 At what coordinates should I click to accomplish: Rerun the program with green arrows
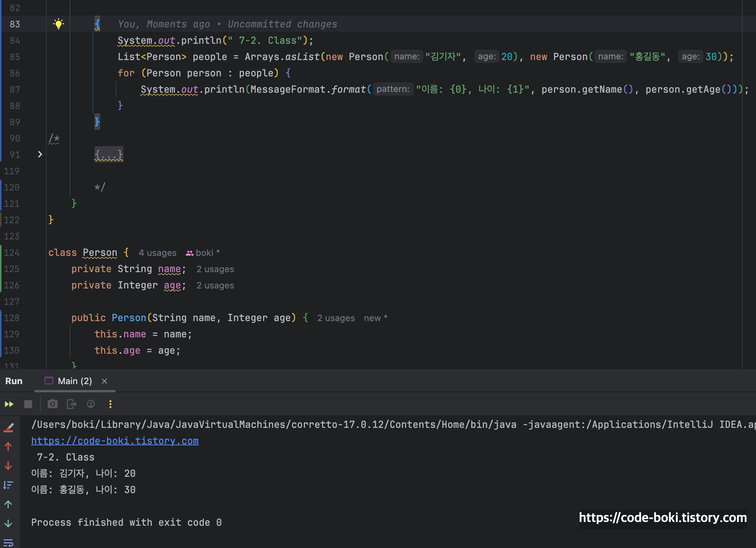pyautogui.click(x=9, y=404)
